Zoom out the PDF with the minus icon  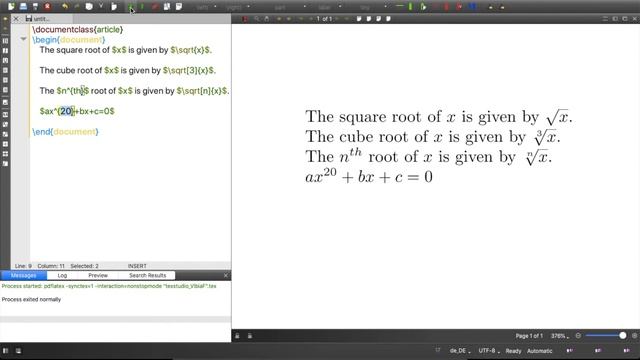pos(578,336)
